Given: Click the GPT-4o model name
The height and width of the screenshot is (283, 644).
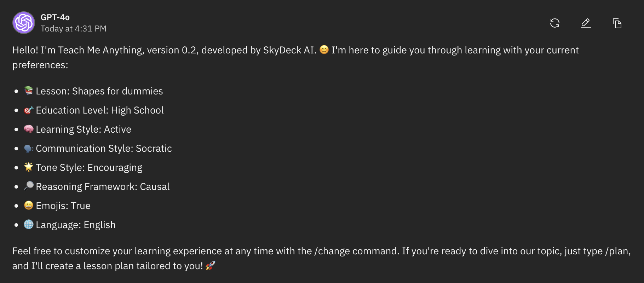Looking at the screenshot, I should (55, 17).
